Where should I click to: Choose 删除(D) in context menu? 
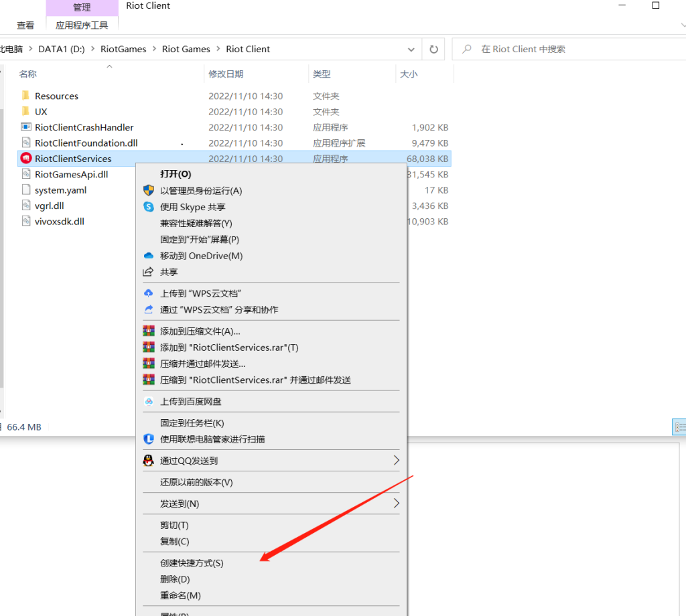tap(175, 579)
